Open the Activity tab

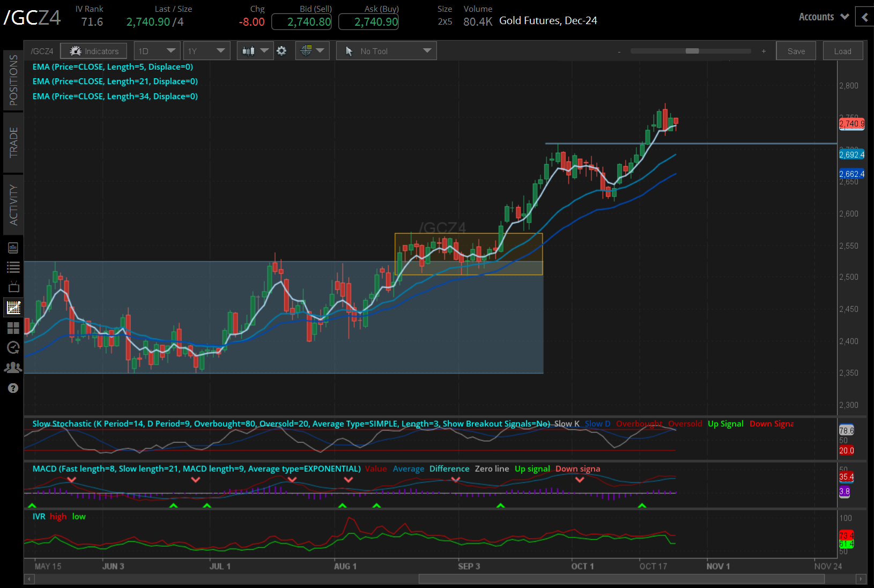coord(13,205)
